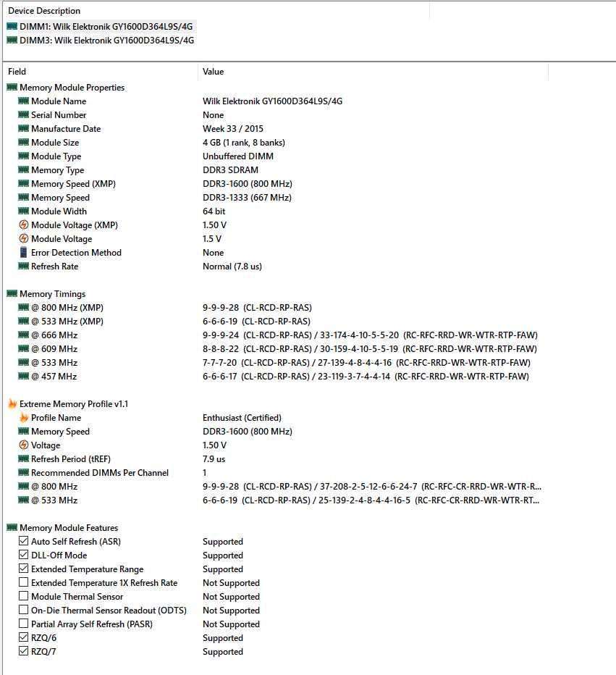Screen dimensions: 616x675
Task: Click the Module Voltage (XMP) lightning icon
Action: point(24,225)
